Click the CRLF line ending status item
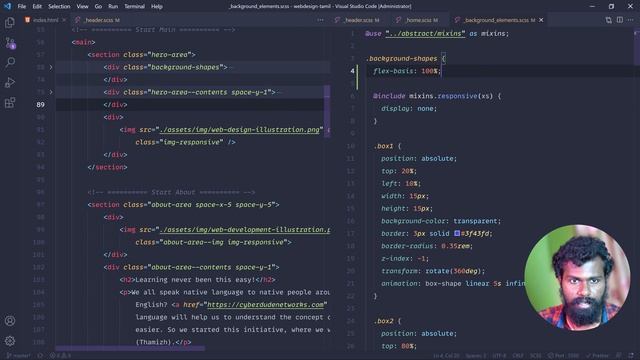 click(x=518, y=356)
